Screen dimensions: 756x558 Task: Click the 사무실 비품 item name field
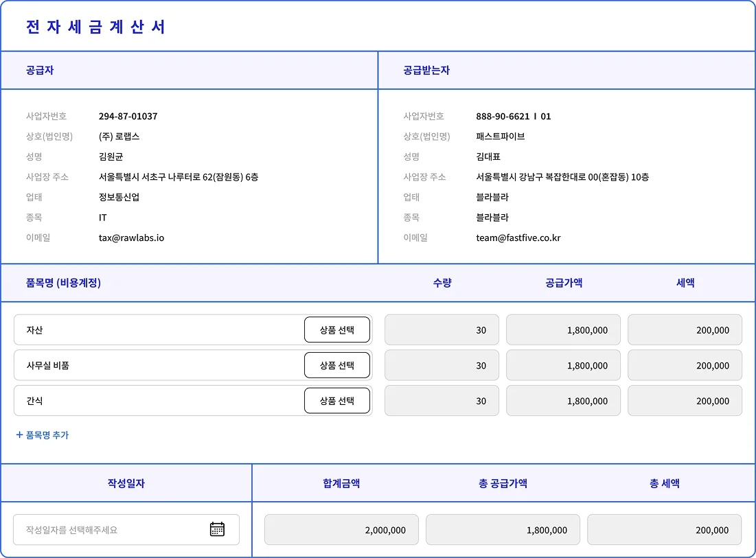click(x=137, y=365)
